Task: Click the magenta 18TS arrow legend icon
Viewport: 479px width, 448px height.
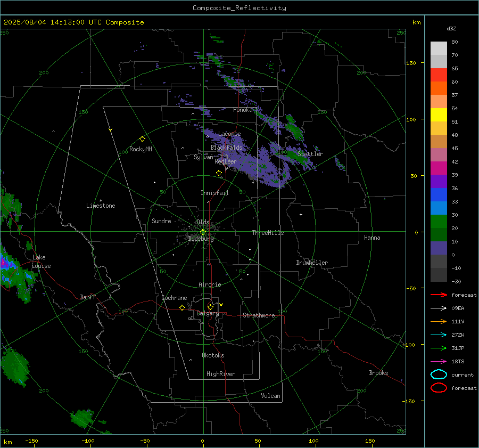Action: tap(439, 362)
